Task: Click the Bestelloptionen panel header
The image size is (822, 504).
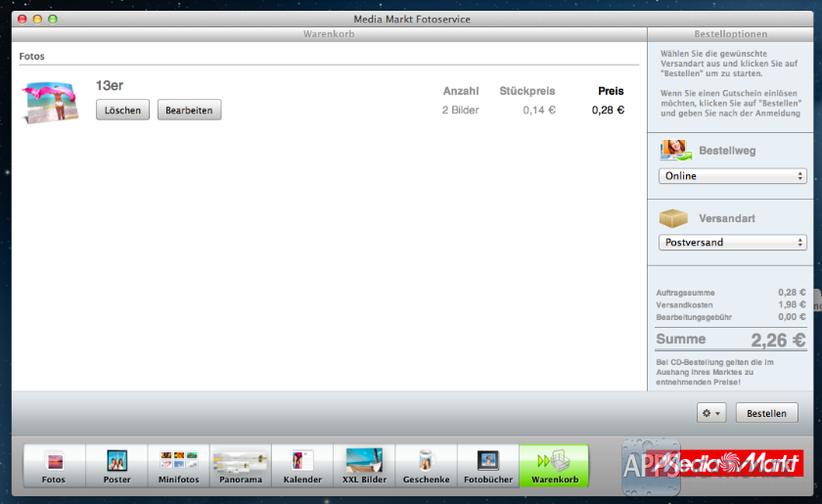Action: pyautogui.click(x=731, y=34)
